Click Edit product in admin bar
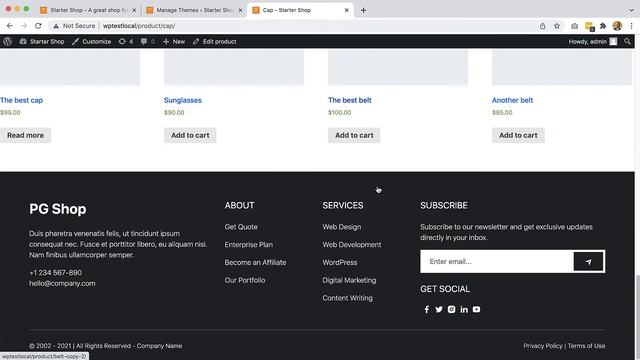Screen dimensions: 640x360 (215, 41)
